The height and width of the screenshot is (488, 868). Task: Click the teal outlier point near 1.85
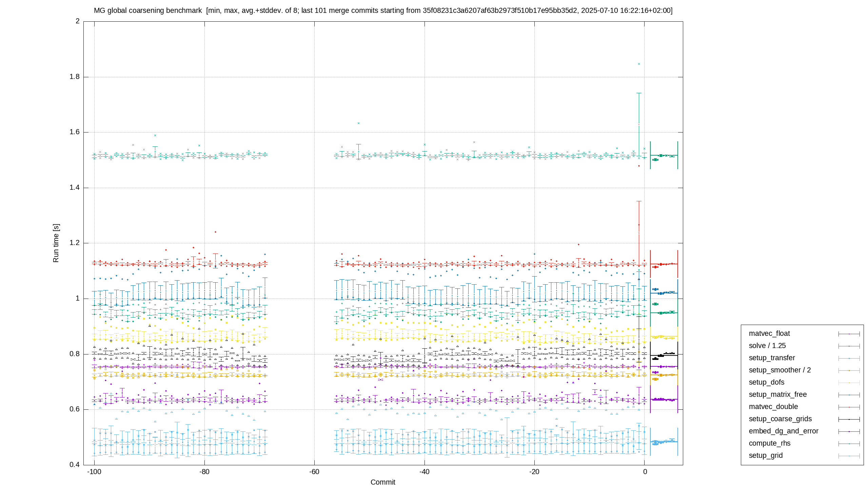tap(639, 64)
